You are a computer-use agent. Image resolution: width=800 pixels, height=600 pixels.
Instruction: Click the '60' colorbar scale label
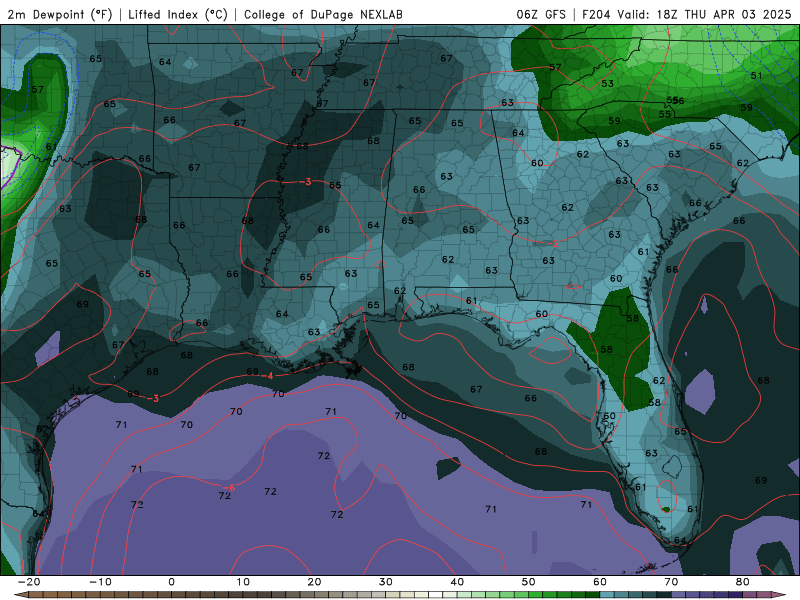[600, 582]
